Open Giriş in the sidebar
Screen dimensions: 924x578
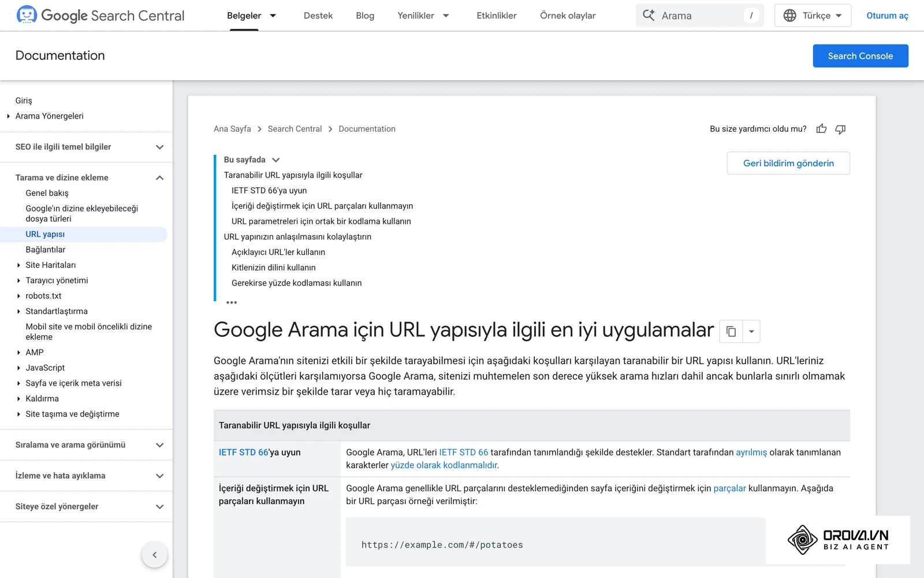tap(24, 101)
